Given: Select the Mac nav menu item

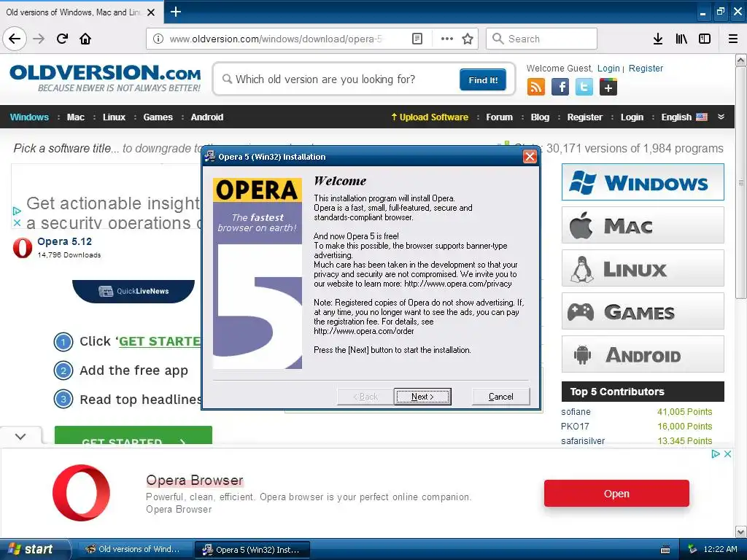Looking at the screenshot, I should pos(76,117).
